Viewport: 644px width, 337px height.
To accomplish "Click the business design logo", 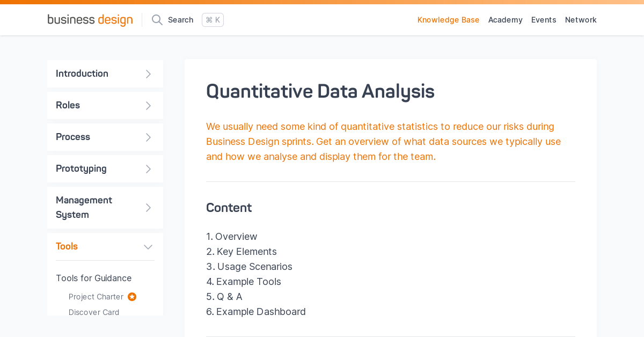I will tap(90, 19).
